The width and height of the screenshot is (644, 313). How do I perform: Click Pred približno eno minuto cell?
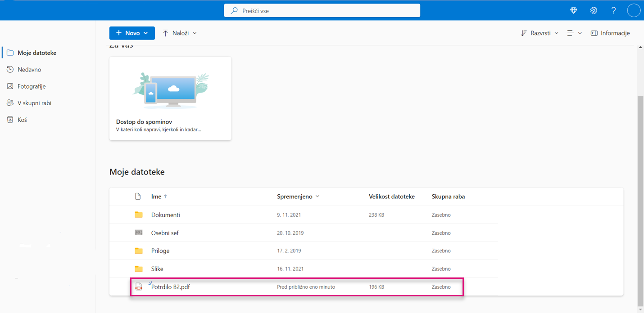click(x=306, y=287)
